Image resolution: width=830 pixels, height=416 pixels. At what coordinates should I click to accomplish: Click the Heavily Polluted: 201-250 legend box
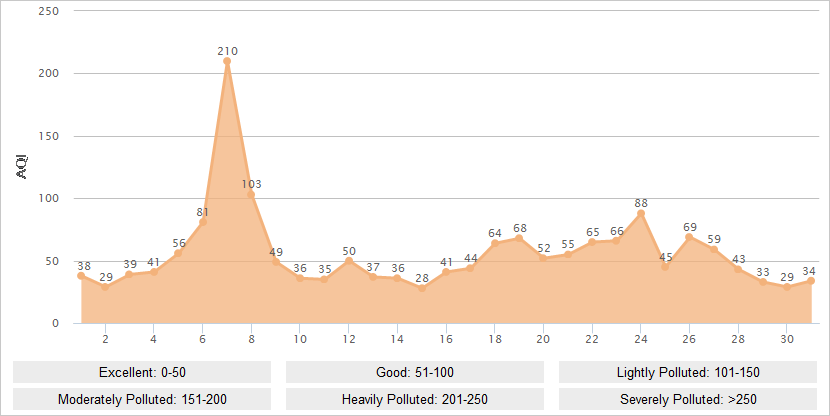tap(414, 399)
